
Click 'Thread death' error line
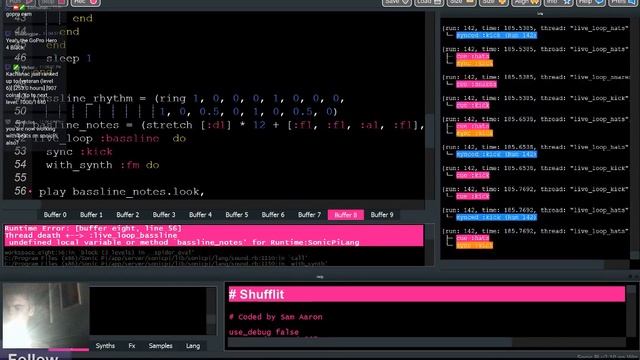(x=91, y=235)
